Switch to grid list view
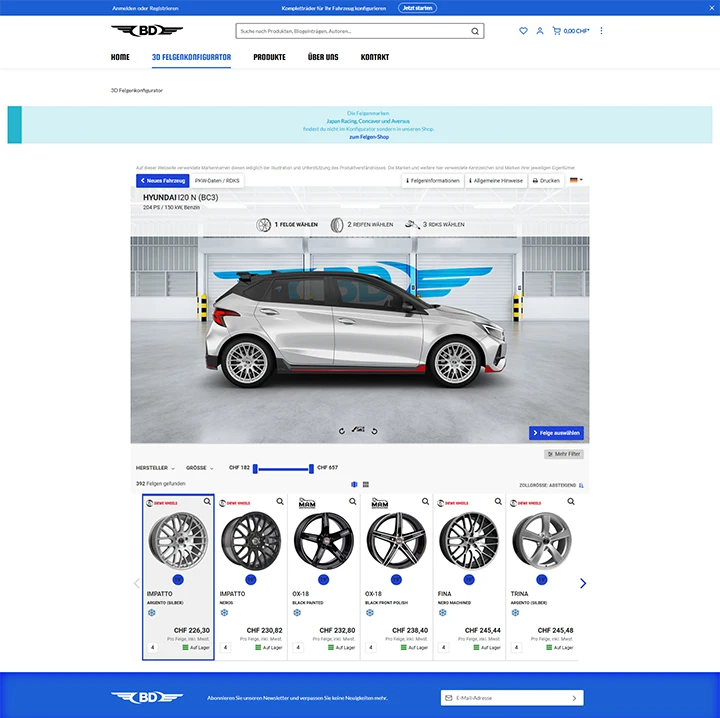Image resolution: width=720 pixels, height=718 pixels. 366,484
